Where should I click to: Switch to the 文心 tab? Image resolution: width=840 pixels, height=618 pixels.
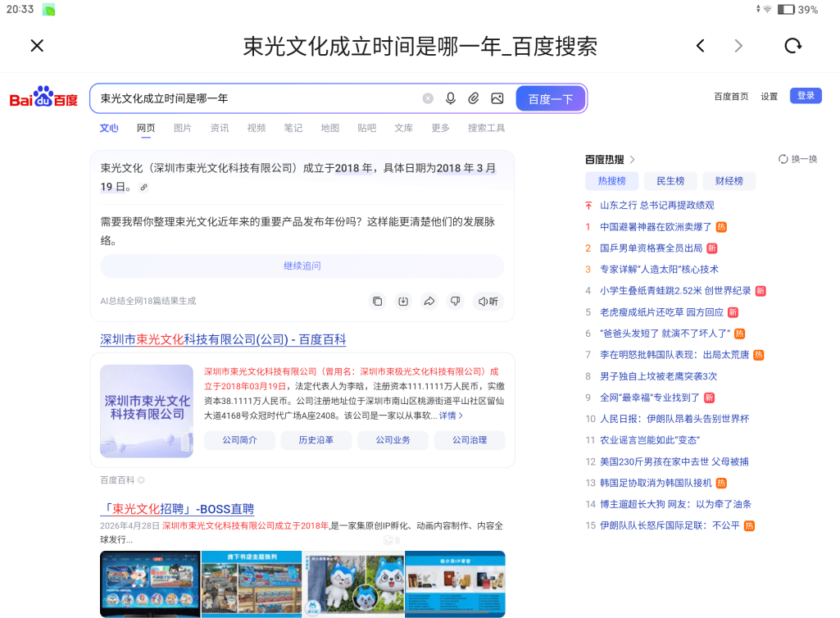click(109, 128)
